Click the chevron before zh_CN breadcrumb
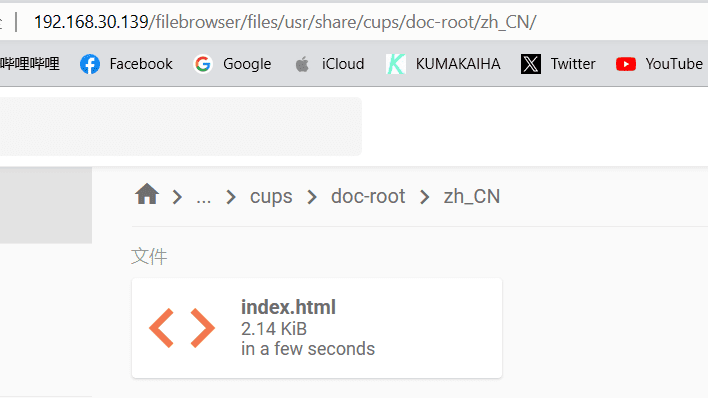This screenshot has width=708, height=398. pyautogui.click(x=424, y=197)
